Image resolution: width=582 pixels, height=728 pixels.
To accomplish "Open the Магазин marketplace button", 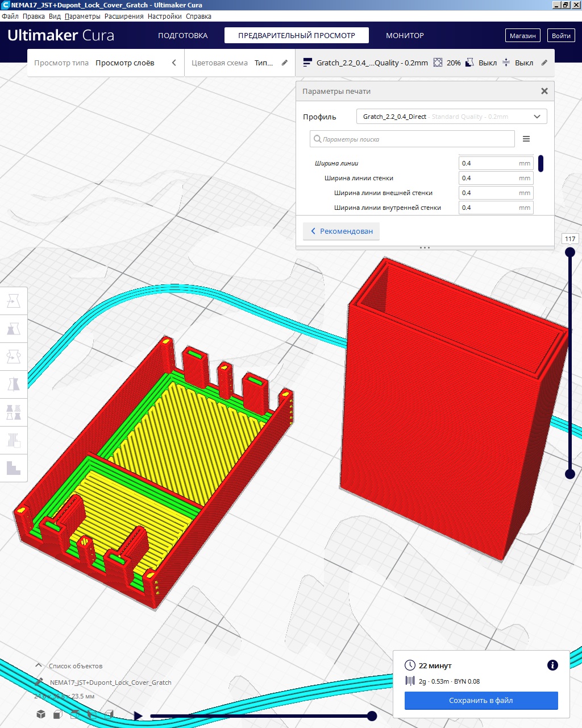I will (x=523, y=35).
